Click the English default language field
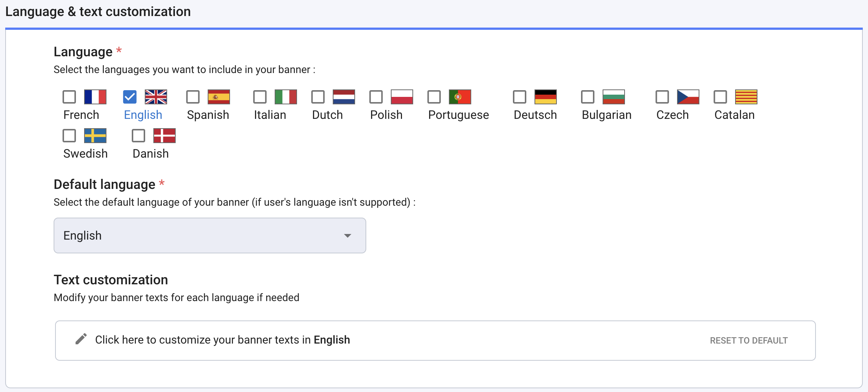 click(210, 235)
